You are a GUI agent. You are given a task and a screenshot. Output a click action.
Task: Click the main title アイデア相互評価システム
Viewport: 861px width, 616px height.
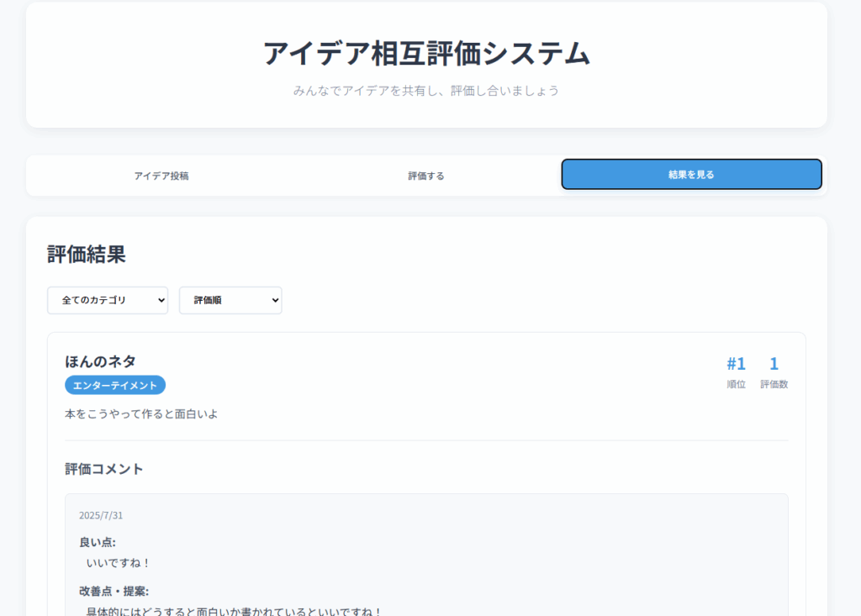(x=426, y=53)
